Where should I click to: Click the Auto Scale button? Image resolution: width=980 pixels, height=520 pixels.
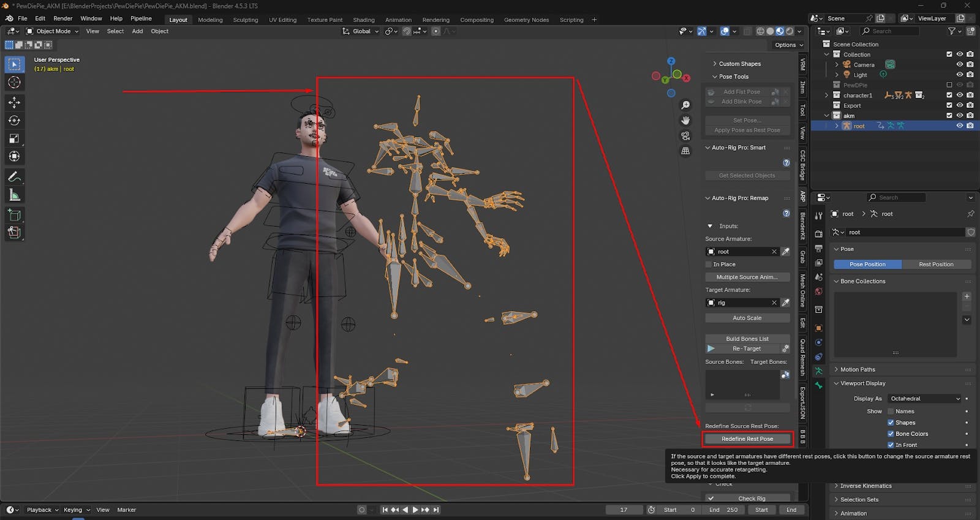tap(747, 318)
